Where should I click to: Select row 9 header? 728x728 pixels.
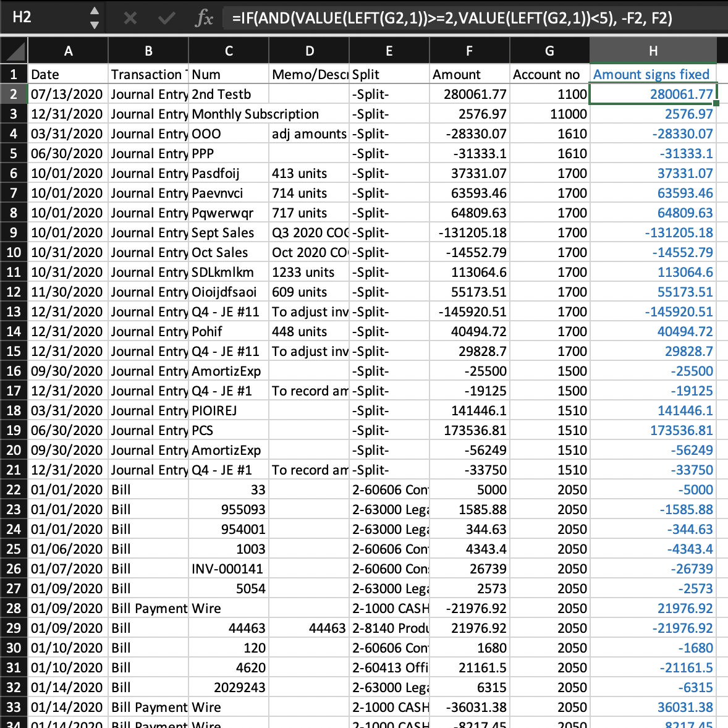[14, 232]
